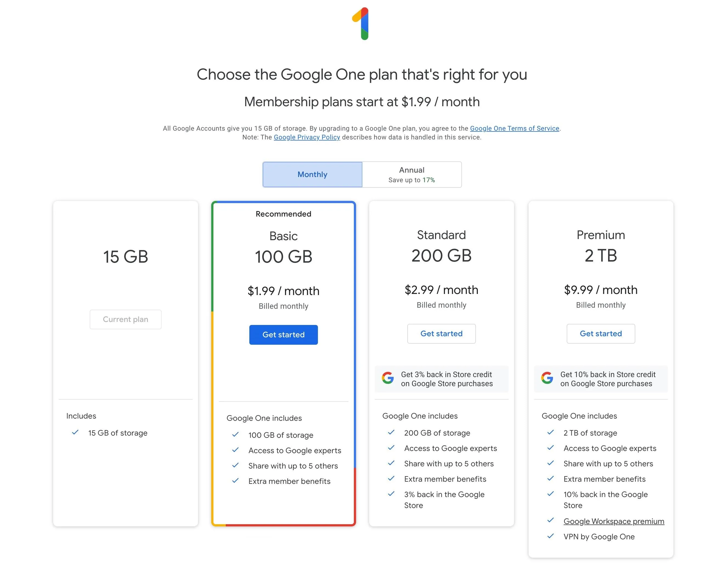Click the 3% Store credit banner

coord(442,379)
